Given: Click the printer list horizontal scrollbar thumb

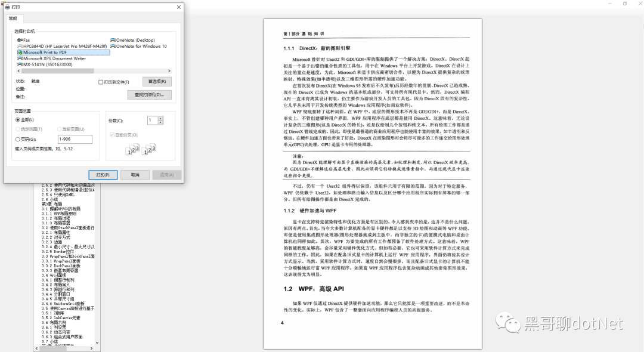Looking at the screenshot, I should (x=57, y=71).
